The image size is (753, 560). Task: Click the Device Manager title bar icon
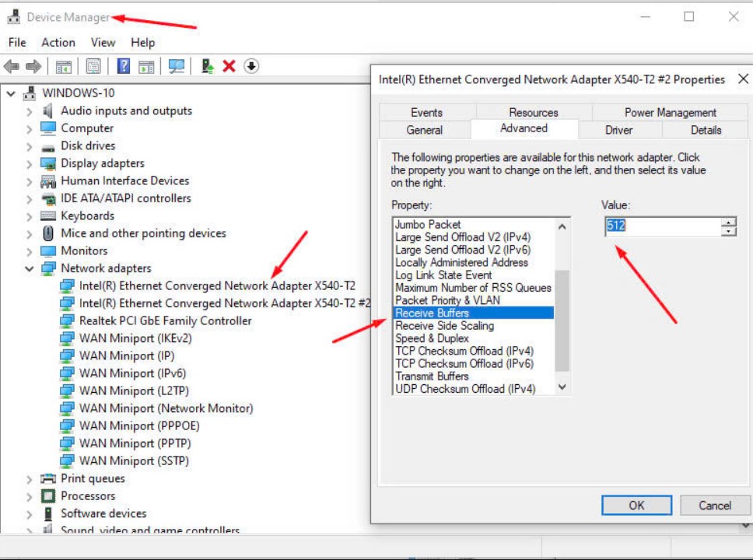point(14,17)
